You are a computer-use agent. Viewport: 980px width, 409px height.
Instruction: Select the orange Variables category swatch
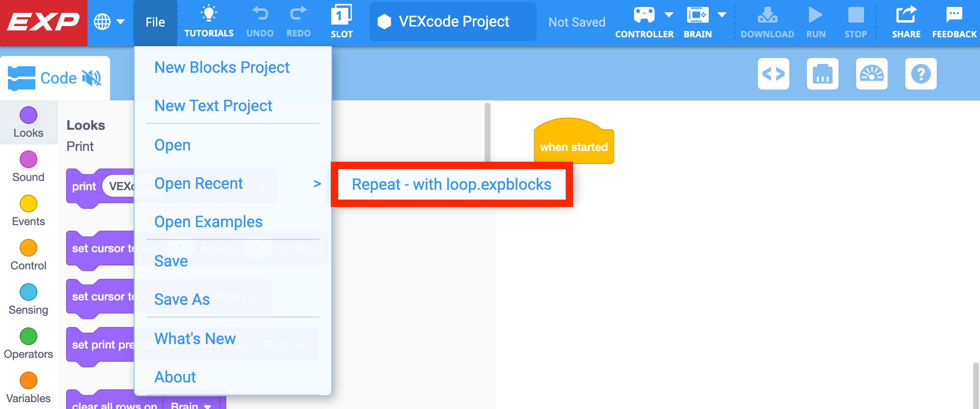point(29,380)
